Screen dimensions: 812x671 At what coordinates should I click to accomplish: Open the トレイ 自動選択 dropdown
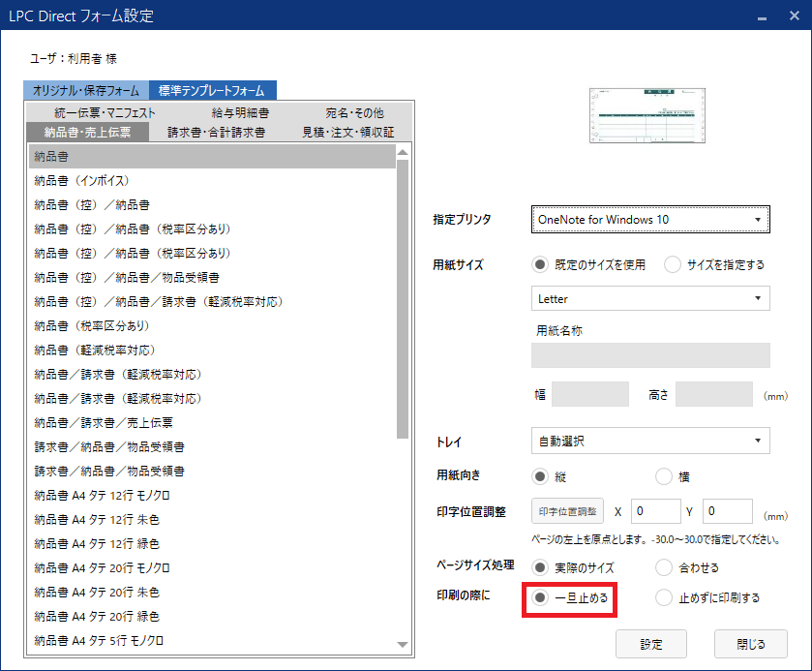tap(650, 442)
